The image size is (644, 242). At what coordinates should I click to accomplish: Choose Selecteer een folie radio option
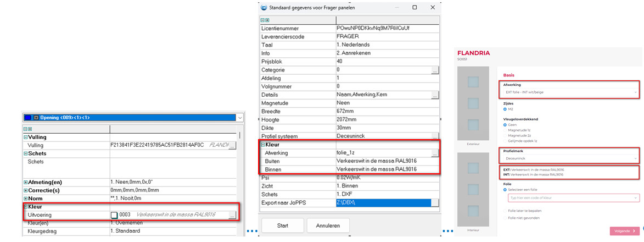click(x=505, y=190)
